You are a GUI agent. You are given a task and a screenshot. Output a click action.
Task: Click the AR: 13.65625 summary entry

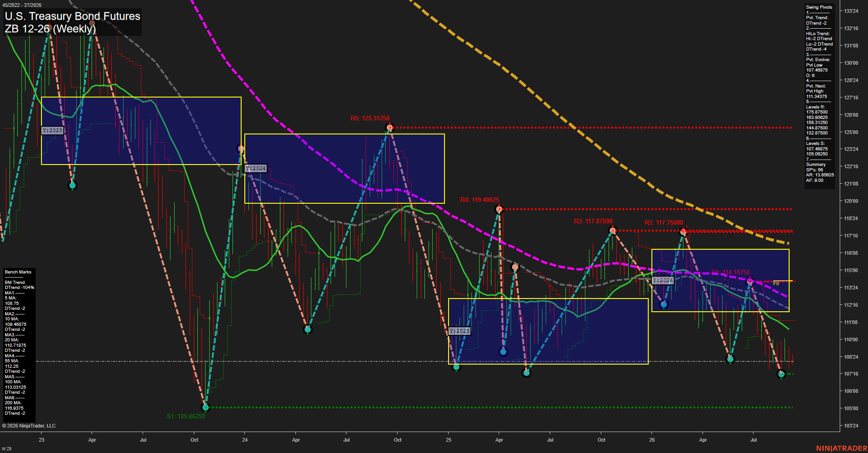tap(820, 175)
